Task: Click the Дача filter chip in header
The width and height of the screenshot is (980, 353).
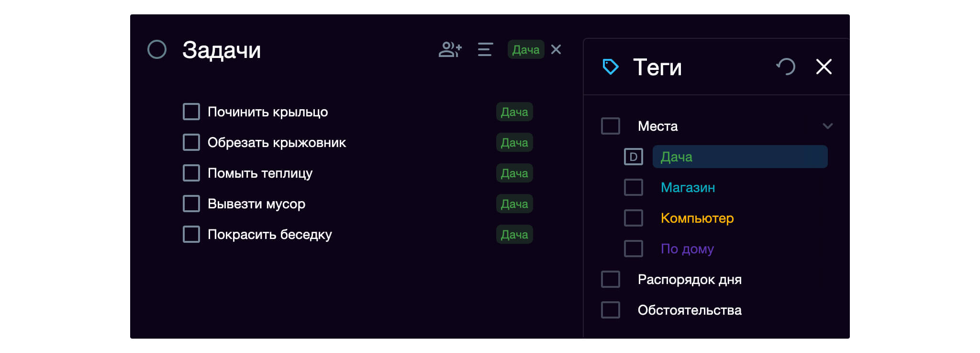Action: click(x=525, y=49)
